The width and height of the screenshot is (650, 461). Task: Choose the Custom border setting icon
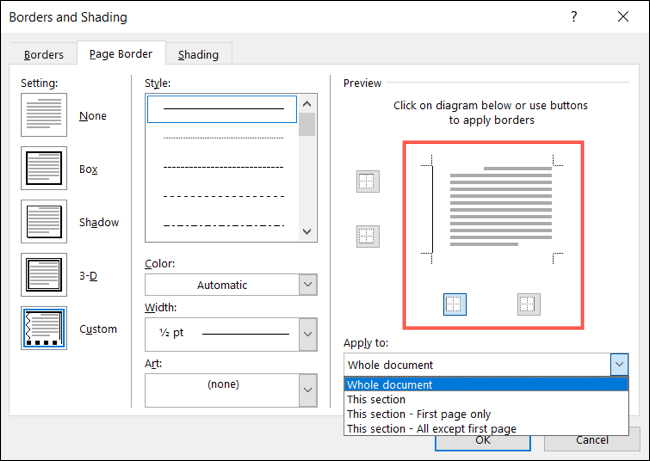[44, 329]
